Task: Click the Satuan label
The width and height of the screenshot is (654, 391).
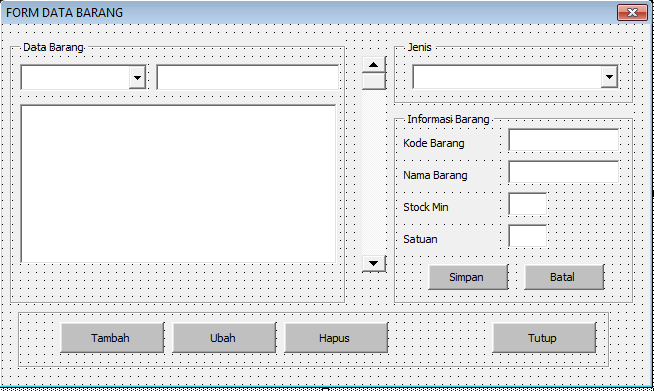Action: pos(420,239)
